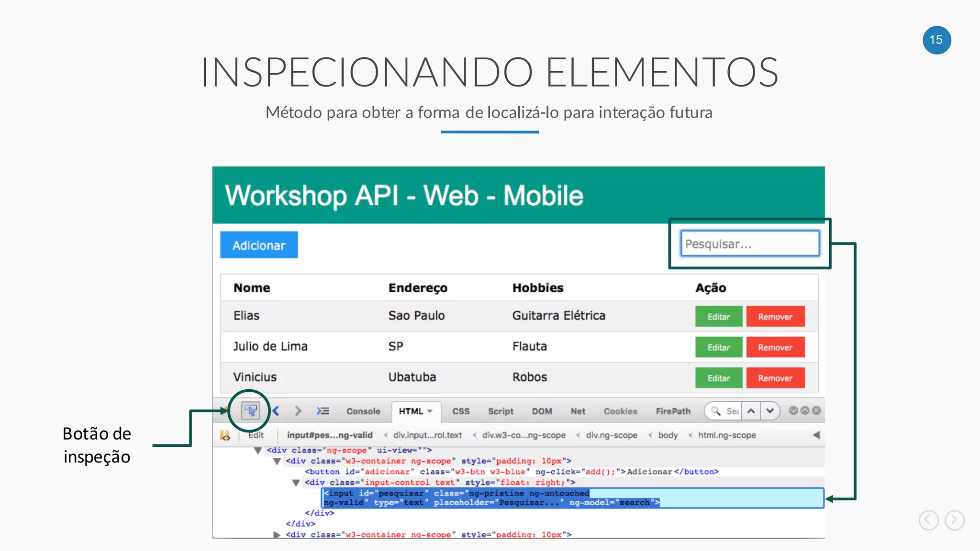Minimize the Firebug panel
The image size is (980, 551).
click(793, 410)
